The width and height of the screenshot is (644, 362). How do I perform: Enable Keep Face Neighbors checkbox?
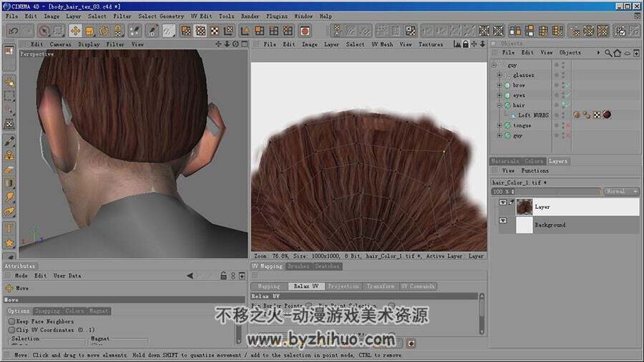click(x=11, y=321)
